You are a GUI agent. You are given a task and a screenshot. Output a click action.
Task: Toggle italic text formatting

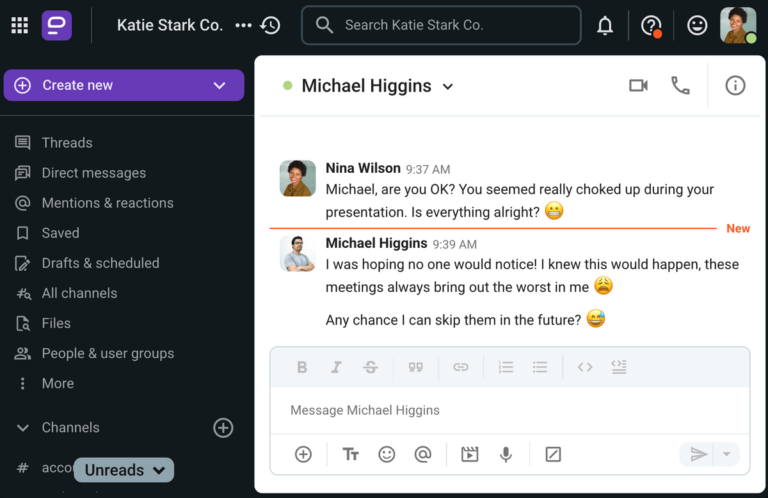tap(336, 367)
